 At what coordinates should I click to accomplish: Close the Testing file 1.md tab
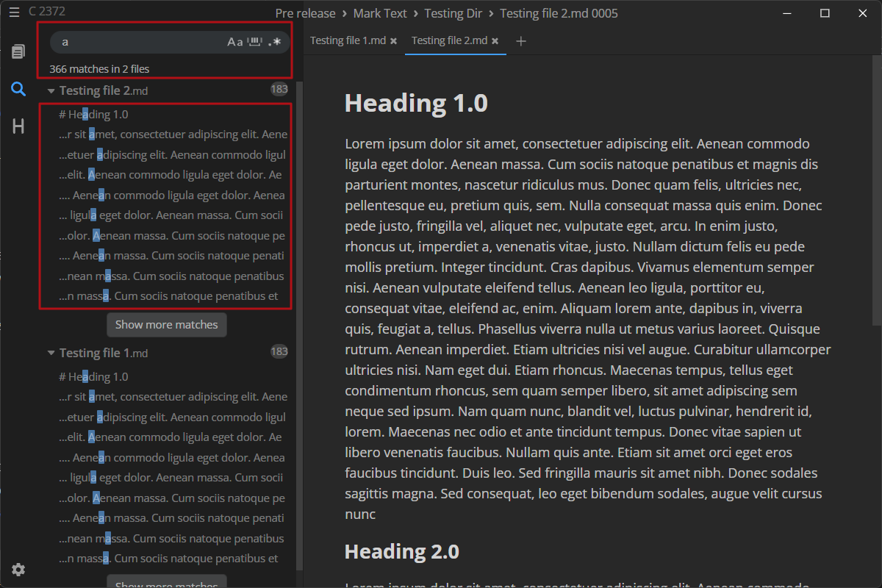394,41
